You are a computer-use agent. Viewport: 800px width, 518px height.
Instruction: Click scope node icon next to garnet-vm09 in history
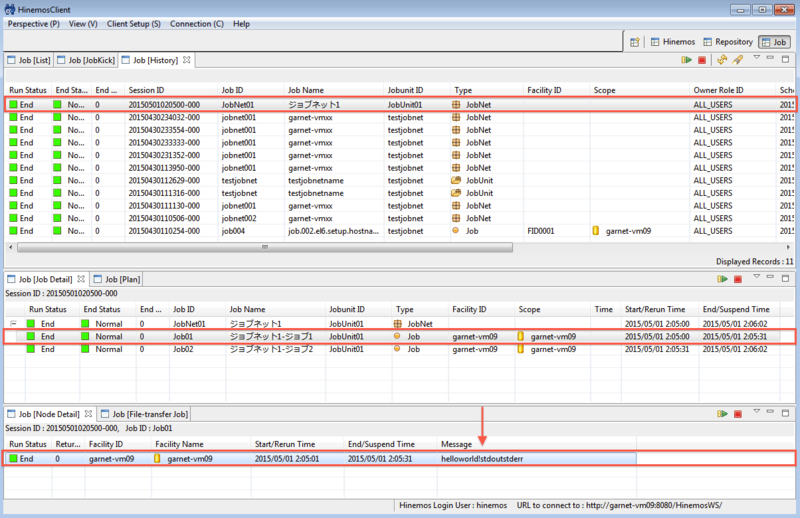pyautogui.click(x=595, y=231)
